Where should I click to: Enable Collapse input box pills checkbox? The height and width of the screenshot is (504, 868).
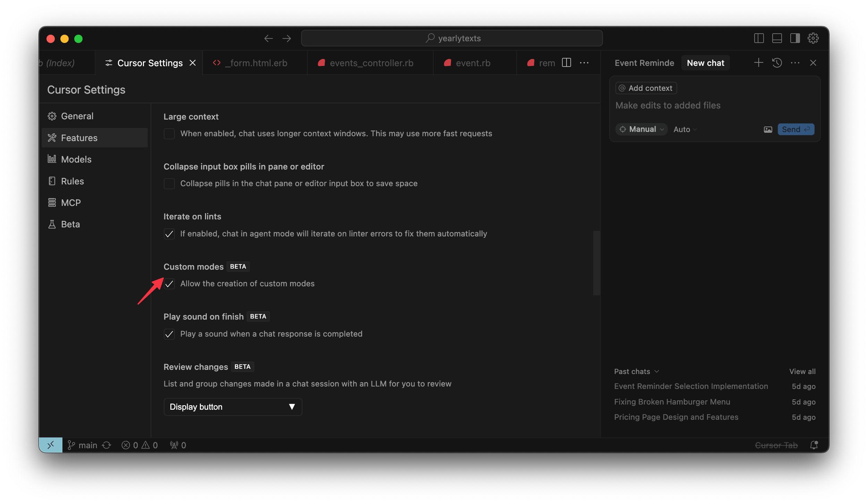coord(169,184)
